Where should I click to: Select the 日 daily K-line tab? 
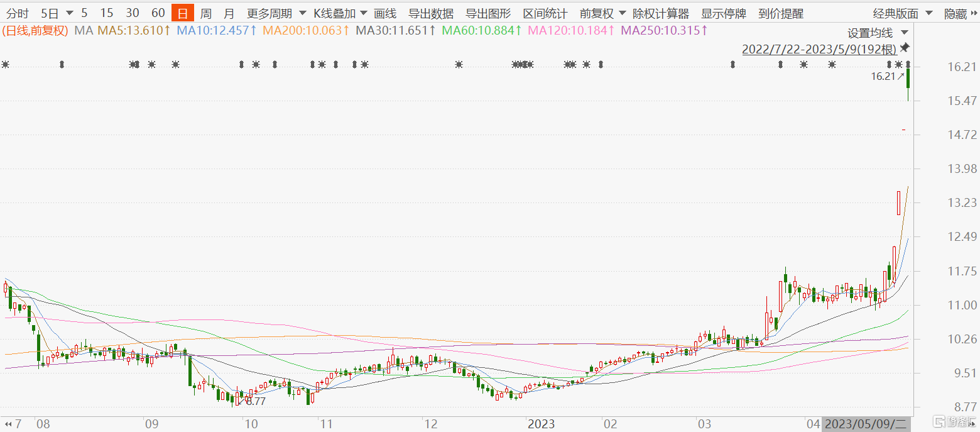183,13
